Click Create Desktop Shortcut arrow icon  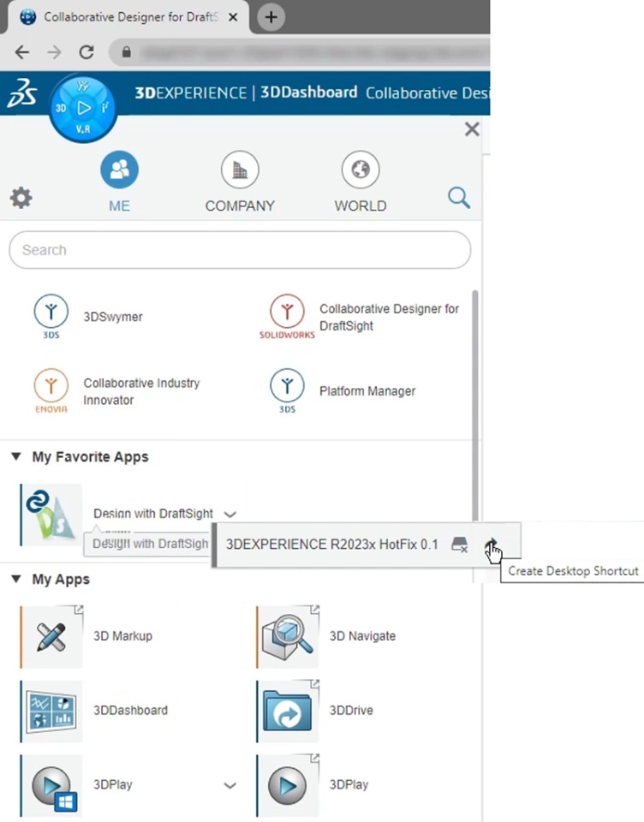tap(491, 543)
